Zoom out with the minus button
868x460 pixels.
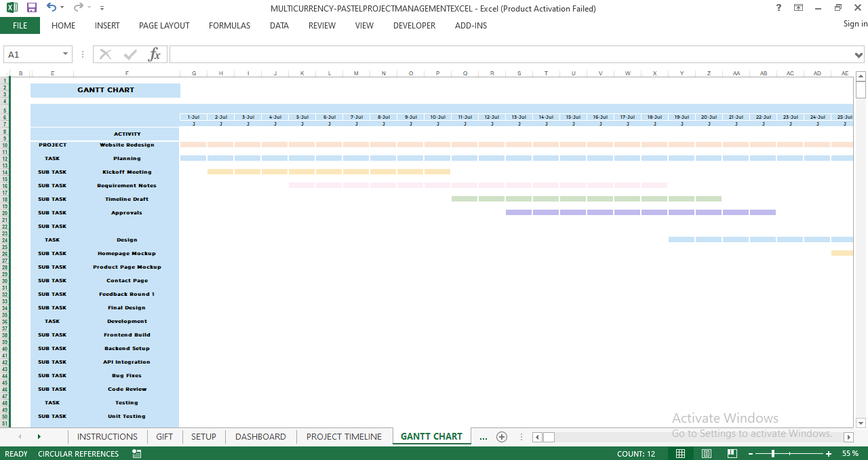point(751,453)
